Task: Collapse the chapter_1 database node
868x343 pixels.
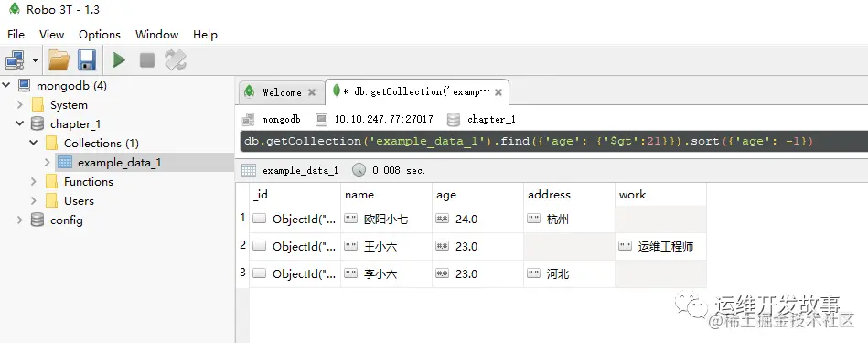Action: click(20, 123)
